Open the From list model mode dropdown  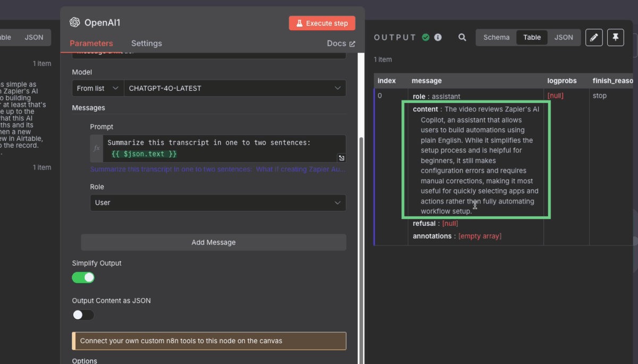pyautogui.click(x=98, y=88)
